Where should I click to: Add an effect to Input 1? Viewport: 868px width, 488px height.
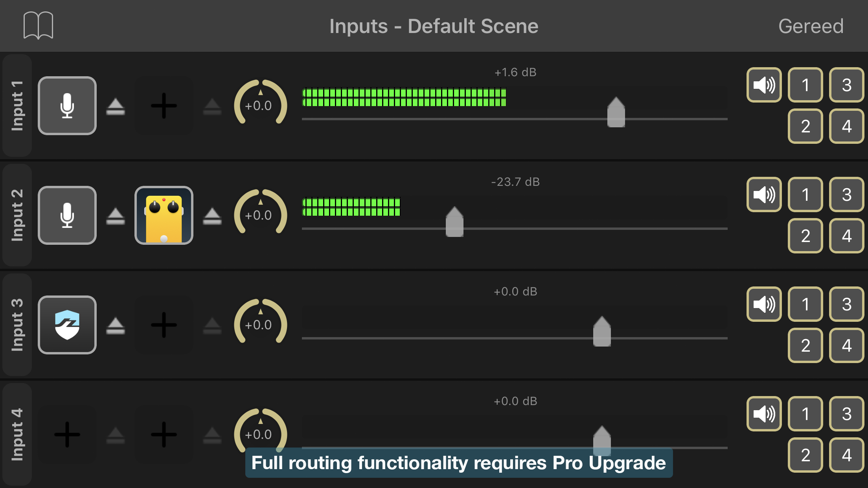[x=164, y=106]
